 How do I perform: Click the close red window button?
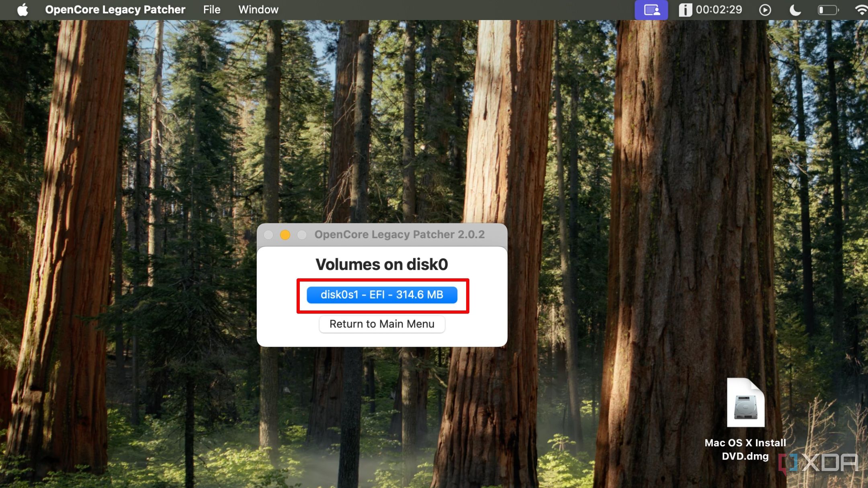pyautogui.click(x=270, y=234)
